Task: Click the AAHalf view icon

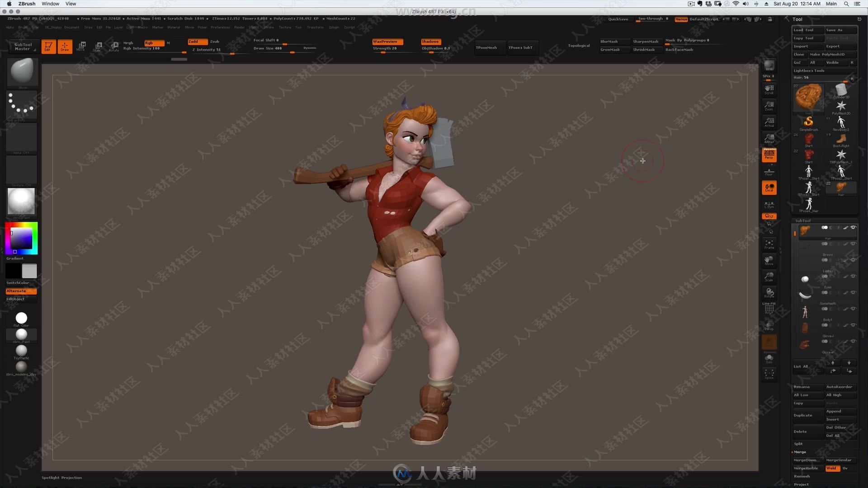Action: (769, 138)
